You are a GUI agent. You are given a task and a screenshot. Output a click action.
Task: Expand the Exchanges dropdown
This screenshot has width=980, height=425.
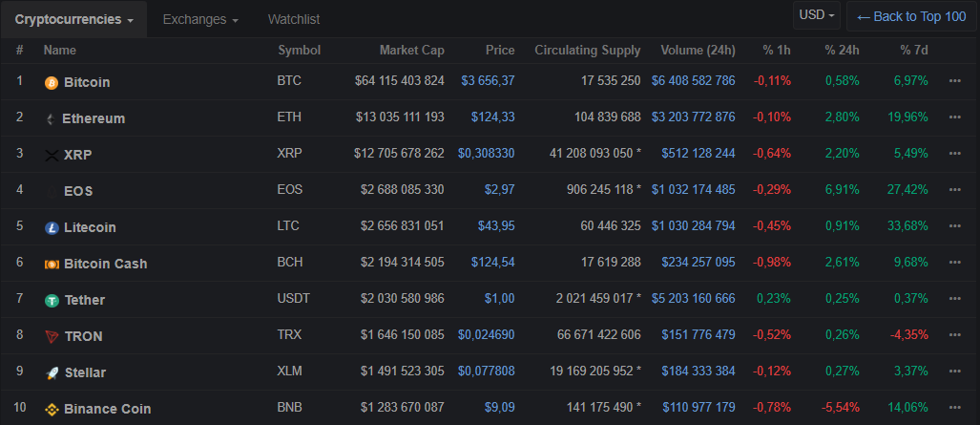pos(200,19)
